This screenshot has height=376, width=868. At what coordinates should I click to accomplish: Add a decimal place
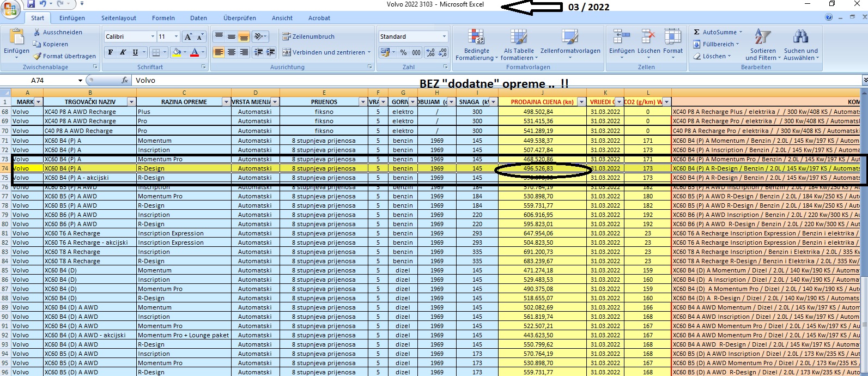click(431, 52)
